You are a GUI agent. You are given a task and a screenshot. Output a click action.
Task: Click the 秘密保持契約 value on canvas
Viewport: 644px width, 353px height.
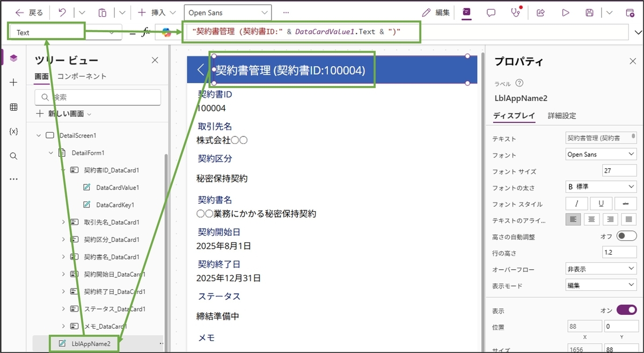pyautogui.click(x=222, y=178)
